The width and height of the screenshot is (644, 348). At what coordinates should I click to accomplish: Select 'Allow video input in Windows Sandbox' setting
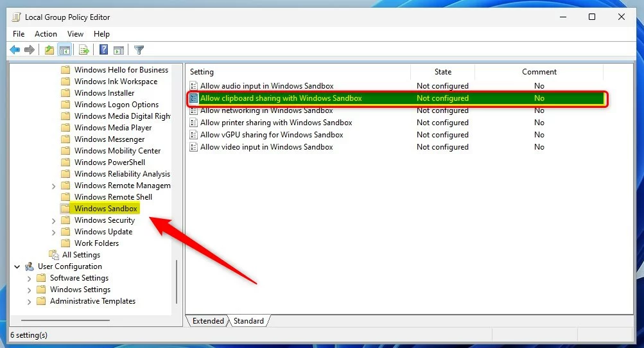pos(266,146)
